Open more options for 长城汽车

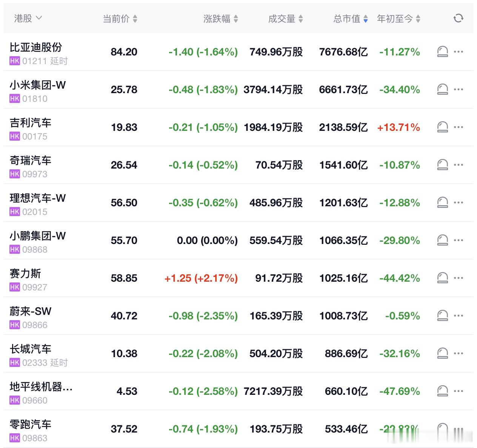click(x=459, y=353)
